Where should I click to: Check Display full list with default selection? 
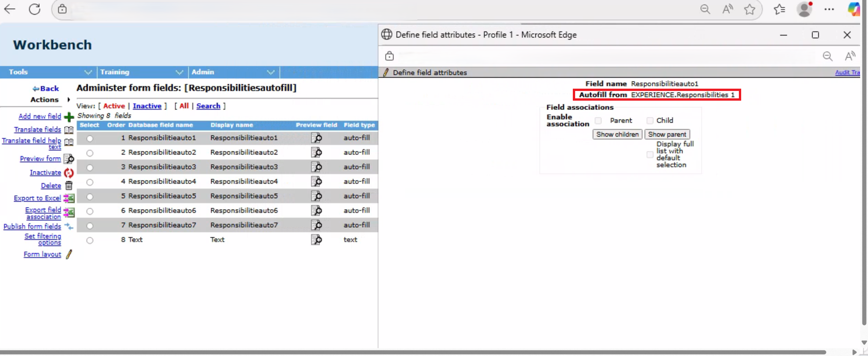[x=650, y=155]
